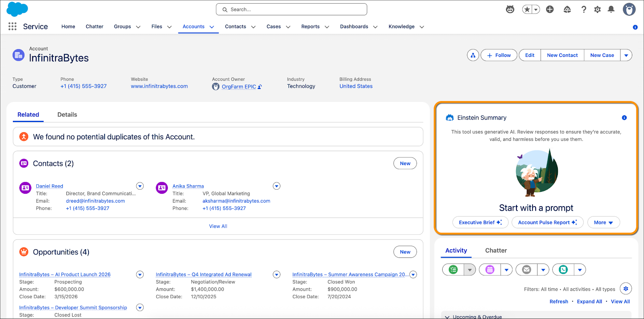This screenshot has width=644, height=319.
Task: Open the www.infinitrabytes.com website link
Action: click(x=159, y=86)
